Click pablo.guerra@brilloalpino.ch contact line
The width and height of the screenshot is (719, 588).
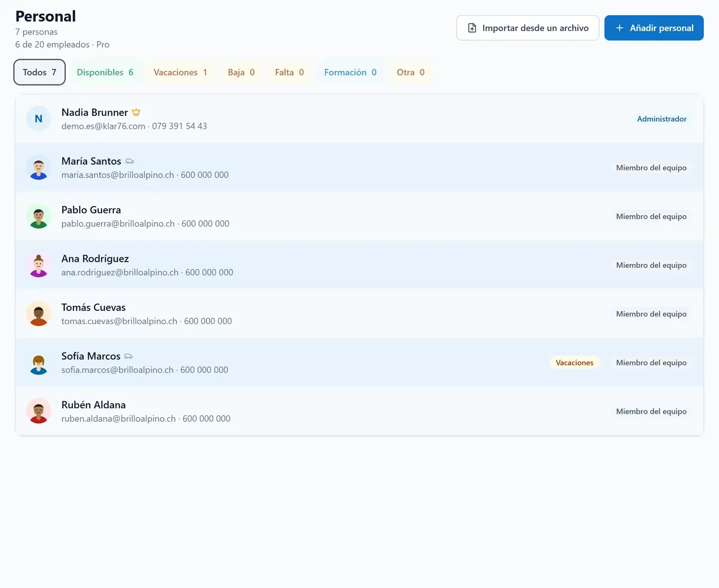145,223
